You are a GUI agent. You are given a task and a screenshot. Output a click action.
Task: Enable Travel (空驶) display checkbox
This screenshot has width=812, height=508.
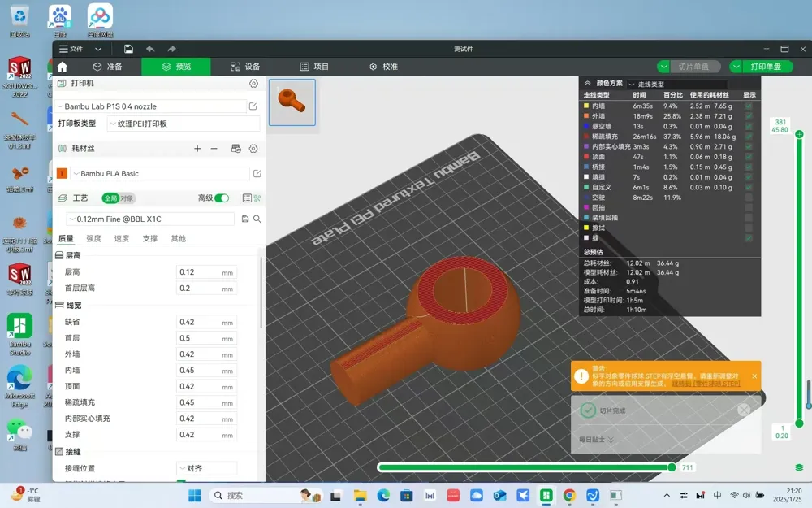click(x=749, y=198)
